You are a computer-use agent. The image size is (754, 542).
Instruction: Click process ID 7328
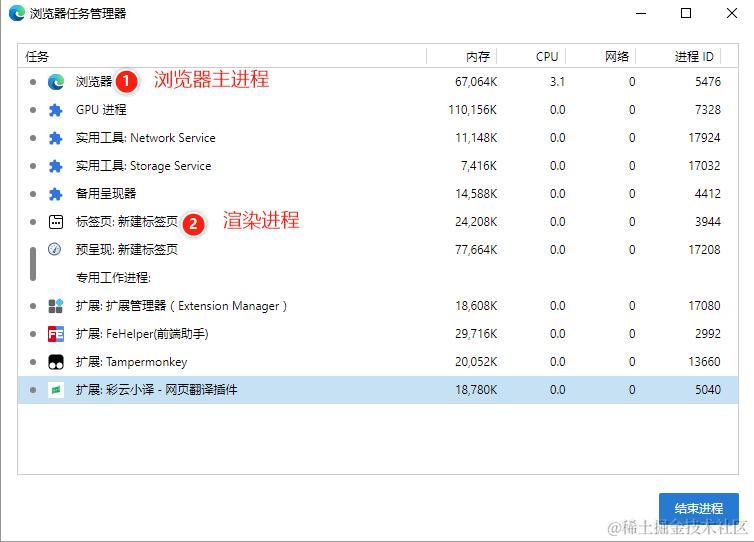tap(708, 110)
